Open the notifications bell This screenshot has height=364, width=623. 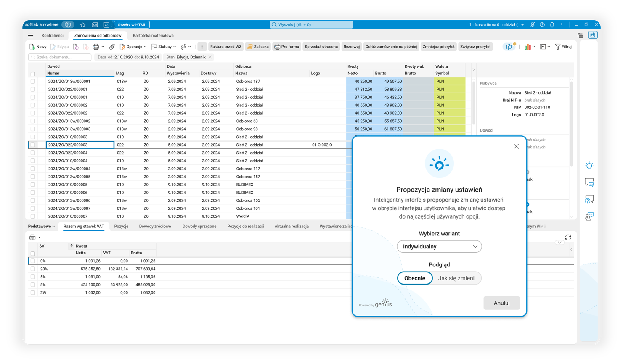pos(552,25)
